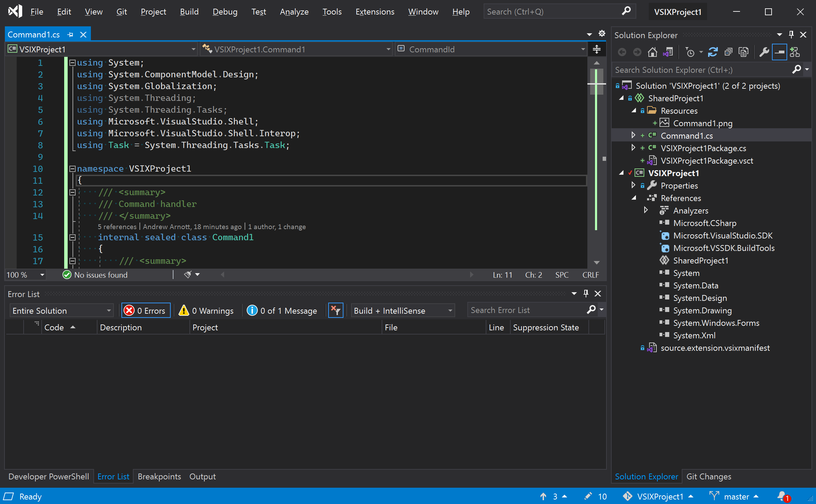Click the 0 Errors button in Error List
This screenshot has width=816, height=504.
pyautogui.click(x=145, y=310)
